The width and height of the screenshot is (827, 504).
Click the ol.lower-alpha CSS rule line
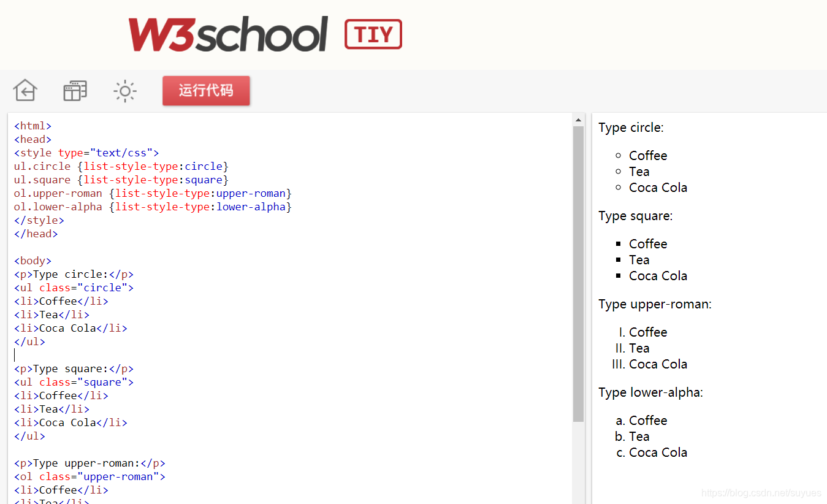[153, 207]
